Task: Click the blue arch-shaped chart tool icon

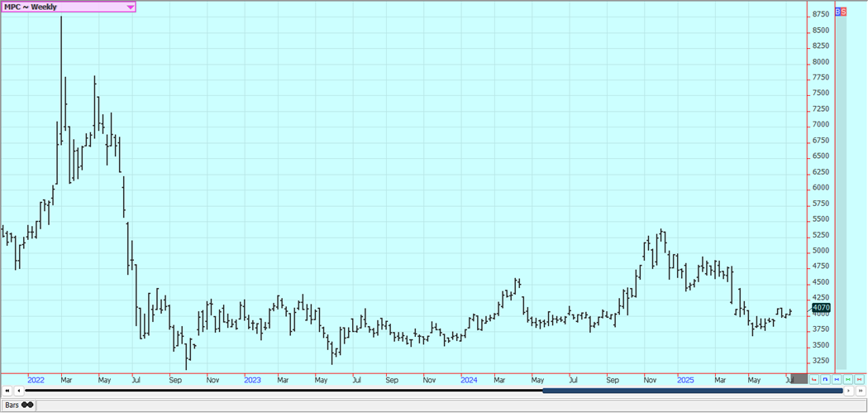Action: (x=825, y=379)
